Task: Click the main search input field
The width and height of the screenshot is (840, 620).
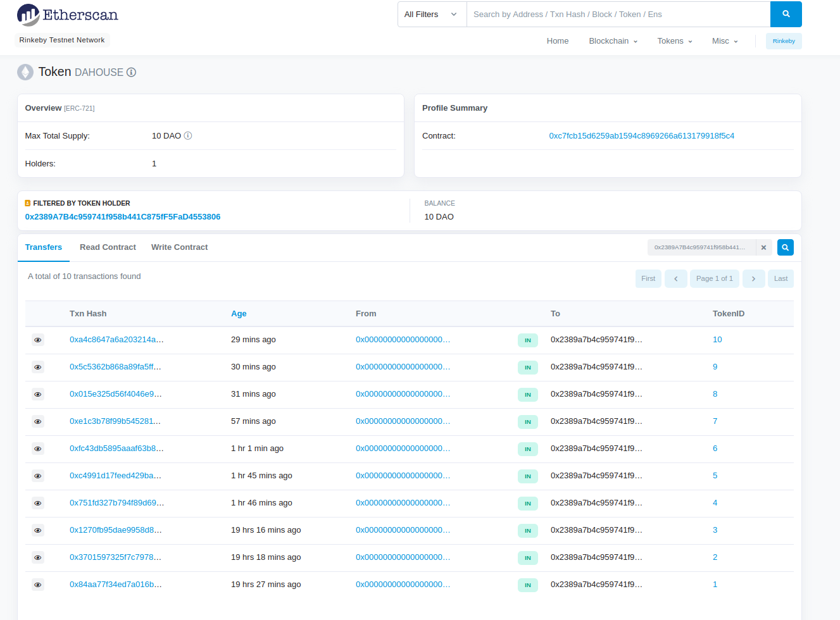Action: (x=618, y=14)
